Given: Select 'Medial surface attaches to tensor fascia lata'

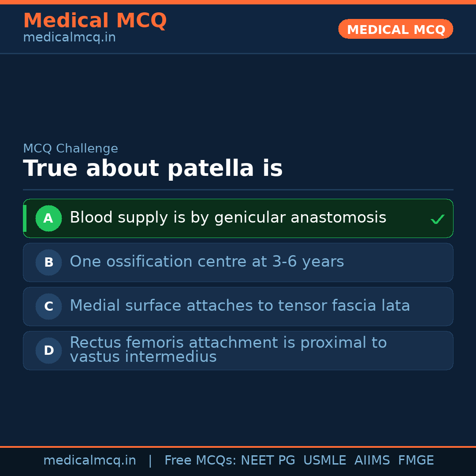Looking at the screenshot, I should click(240, 306).
